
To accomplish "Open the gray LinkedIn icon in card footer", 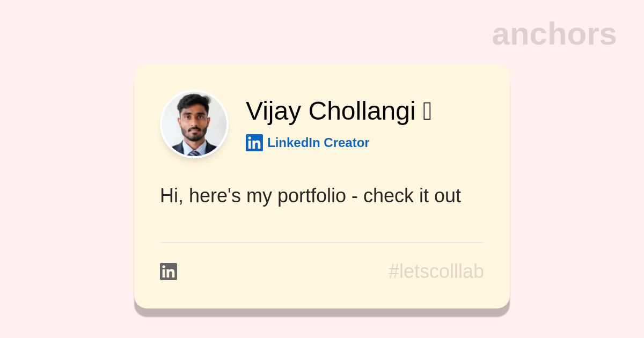I will (169, 271).
